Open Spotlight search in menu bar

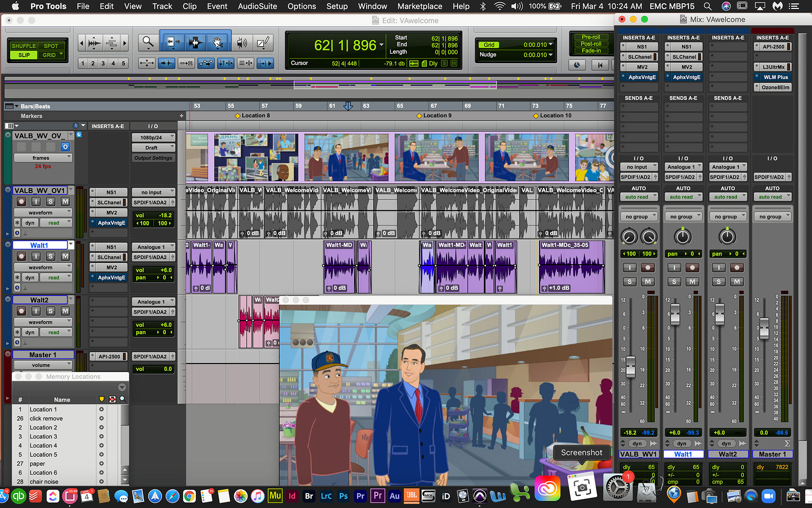[707, 6]
